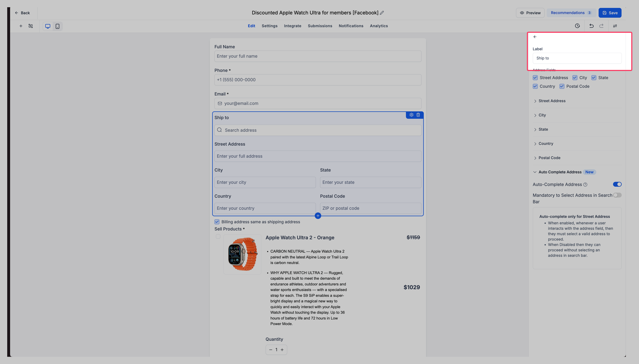
Task: Disable the Auto-Complete Address switch
Action: pyautogui.click(x=617, y=185)
